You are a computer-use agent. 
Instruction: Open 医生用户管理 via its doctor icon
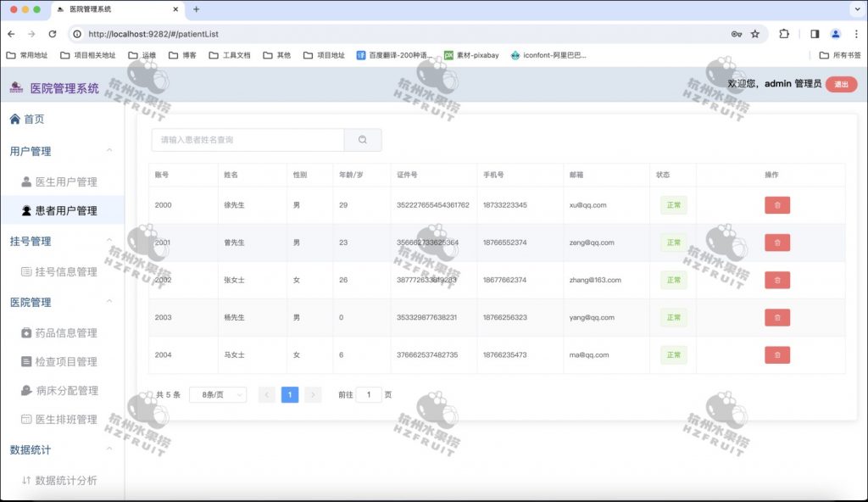[25, 181]
